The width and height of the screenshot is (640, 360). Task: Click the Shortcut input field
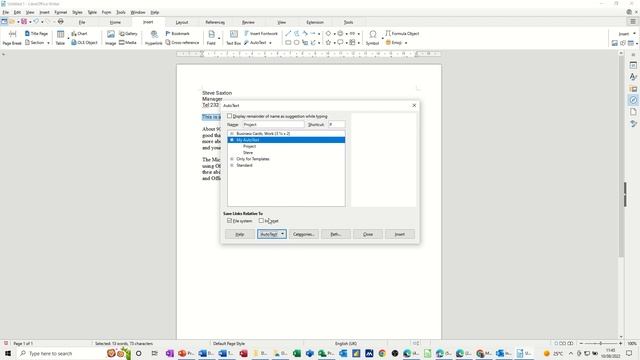(x=337, y=124)
